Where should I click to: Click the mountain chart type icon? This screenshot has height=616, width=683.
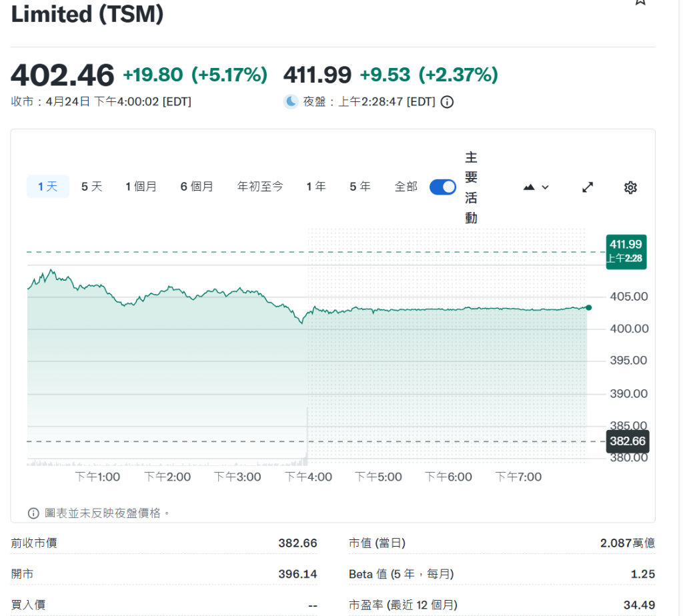click(x=529, y=187)
